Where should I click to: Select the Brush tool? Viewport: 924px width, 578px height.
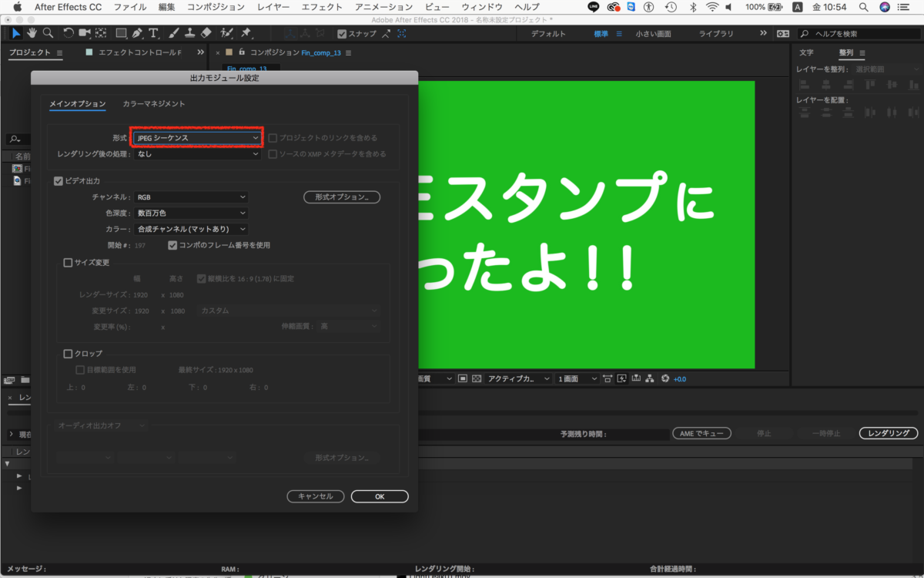click(x=174, y=33)
